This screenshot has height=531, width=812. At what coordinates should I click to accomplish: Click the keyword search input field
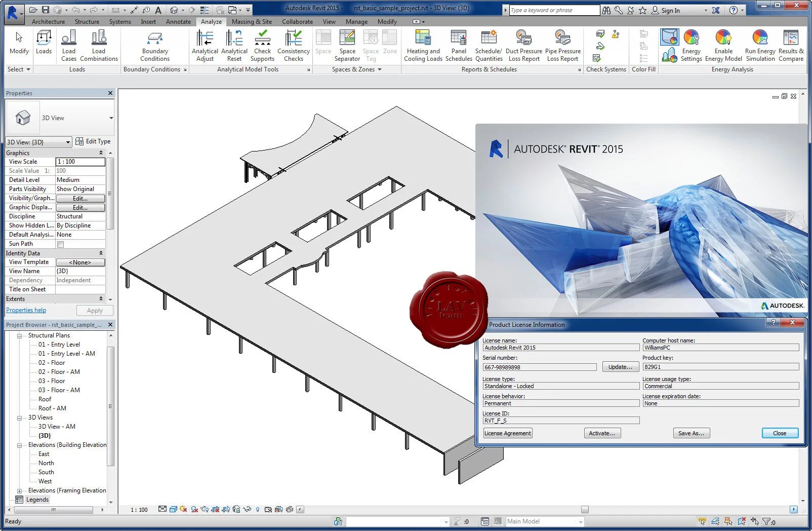coord(554,10)
